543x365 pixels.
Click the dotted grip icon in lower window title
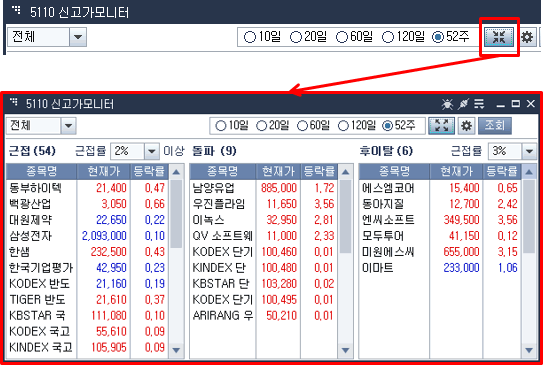pos(14,101)
